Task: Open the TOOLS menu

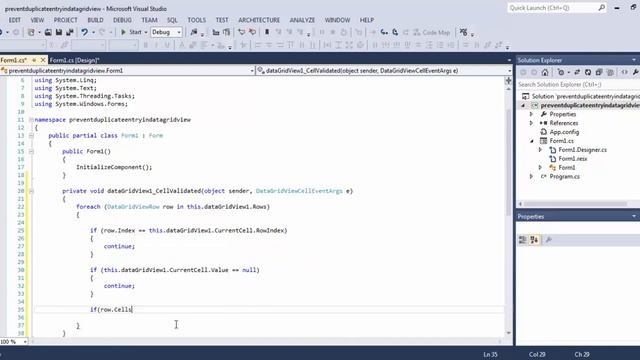Action: (197, 20)
